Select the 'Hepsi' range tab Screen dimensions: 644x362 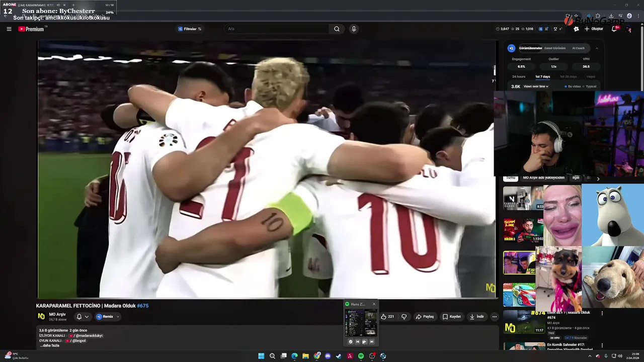click(591, 76)
